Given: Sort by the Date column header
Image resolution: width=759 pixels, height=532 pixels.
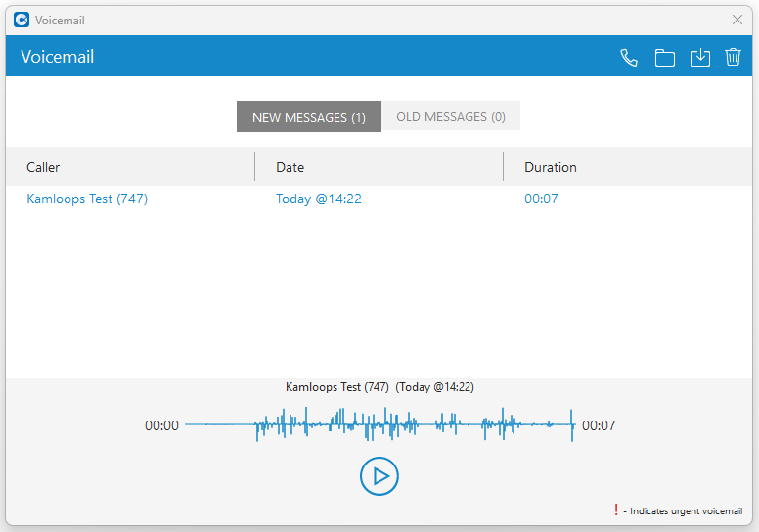Looking at the screenshot, I should 290,167.
